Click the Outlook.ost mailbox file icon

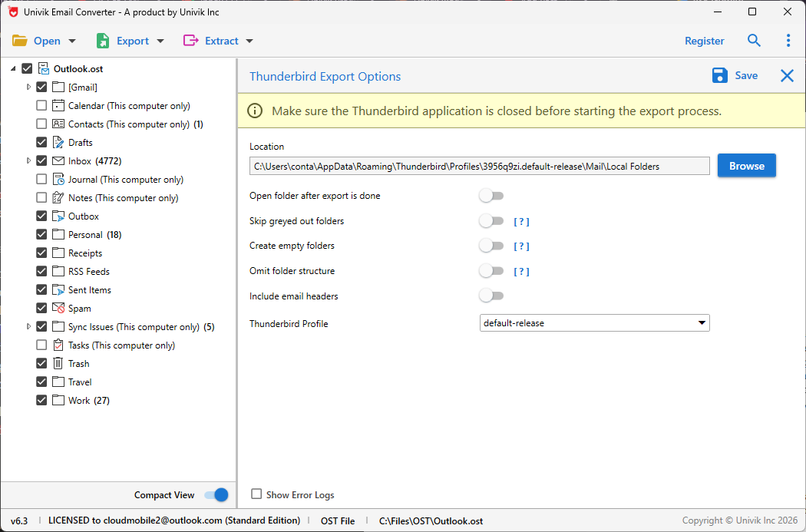pos(45,69)
